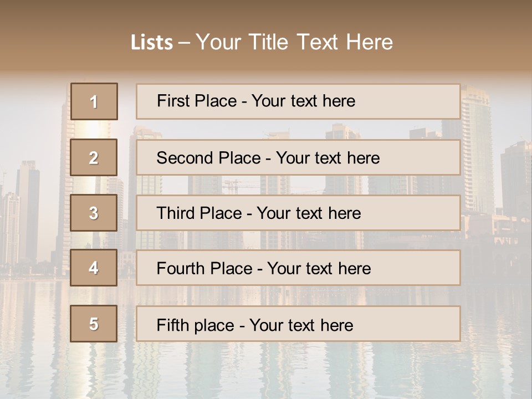The width and height of the screenshot is (532, 399).
Task: Select the number 2 square
Action: (94, 157)
